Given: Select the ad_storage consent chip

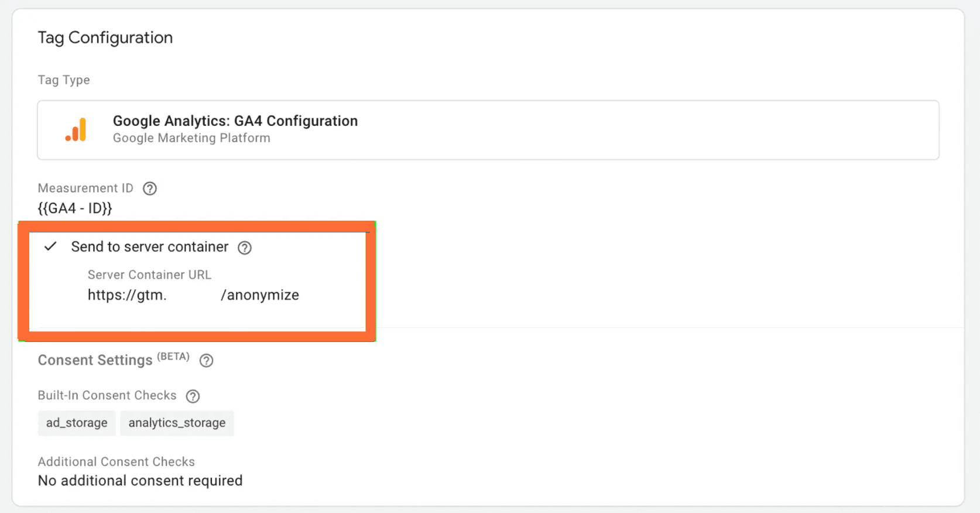Looking at the screenshot, I should click(77, 423).
